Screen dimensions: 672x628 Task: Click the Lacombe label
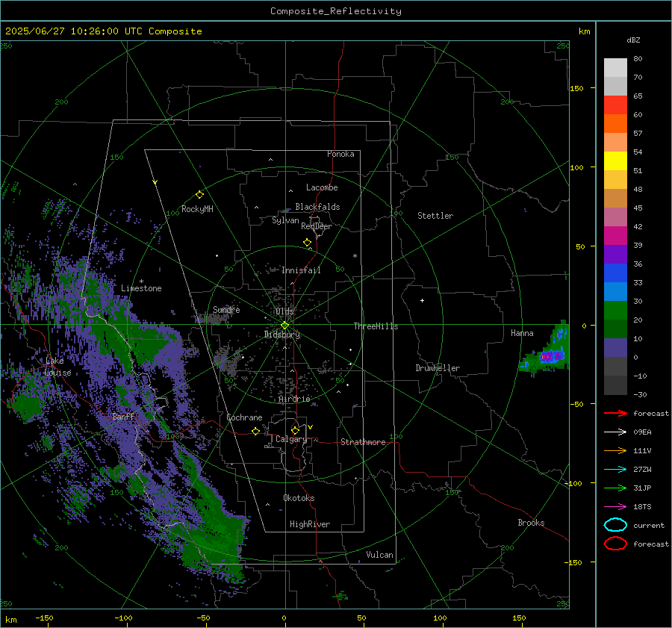click(322, 187)
